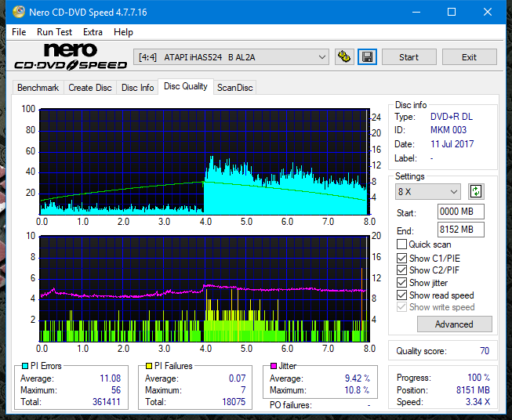Switch to the Disc Info tab

137,88
